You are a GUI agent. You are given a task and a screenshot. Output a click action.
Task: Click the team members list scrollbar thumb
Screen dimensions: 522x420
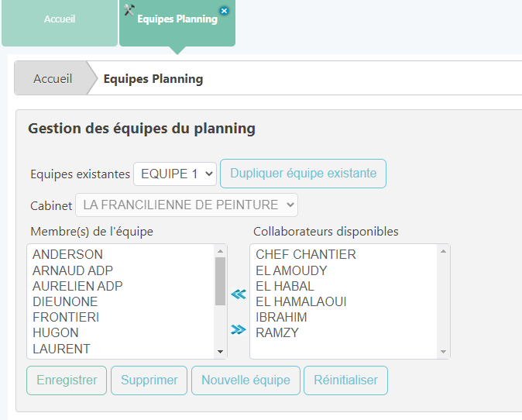click(220, 281)
